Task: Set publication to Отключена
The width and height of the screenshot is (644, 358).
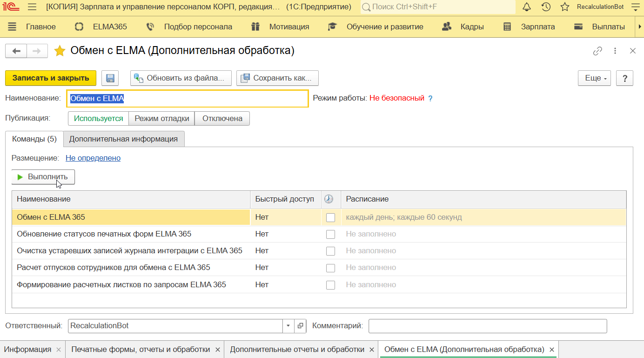Action: pos(222,118)
